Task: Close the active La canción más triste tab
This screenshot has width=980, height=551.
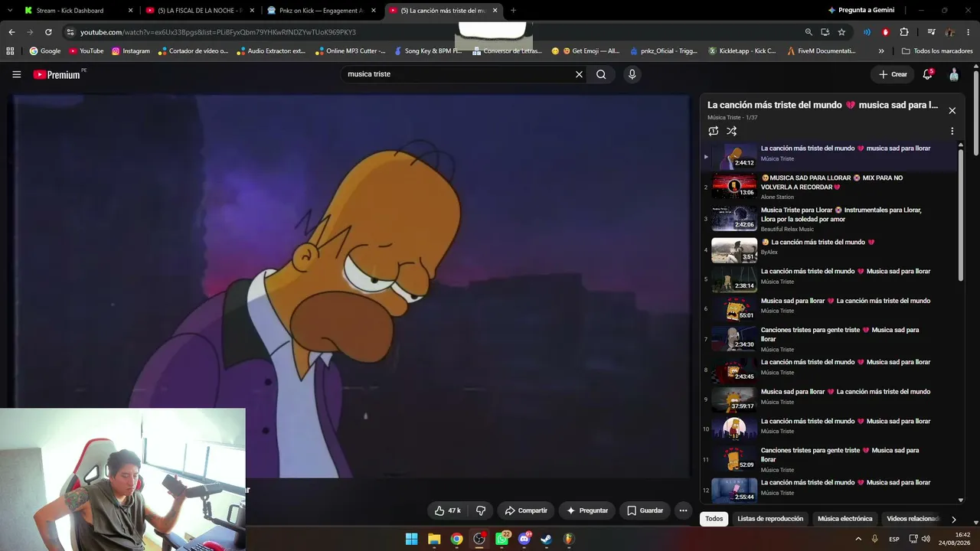Action: click(x=495, y=11)
